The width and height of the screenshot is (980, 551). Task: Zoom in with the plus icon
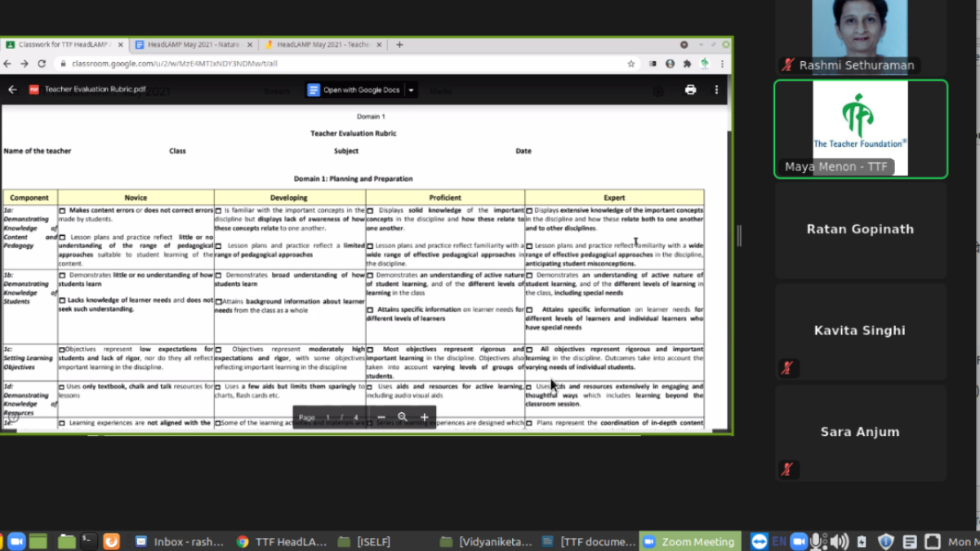pyautogui.click(x=424, y=417)
